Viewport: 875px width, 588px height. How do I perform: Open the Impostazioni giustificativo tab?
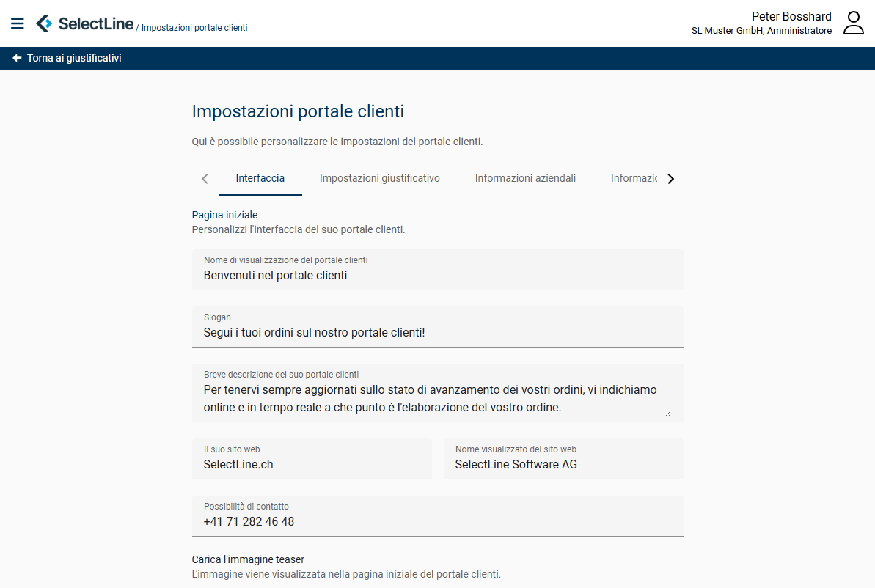point(379,178)
